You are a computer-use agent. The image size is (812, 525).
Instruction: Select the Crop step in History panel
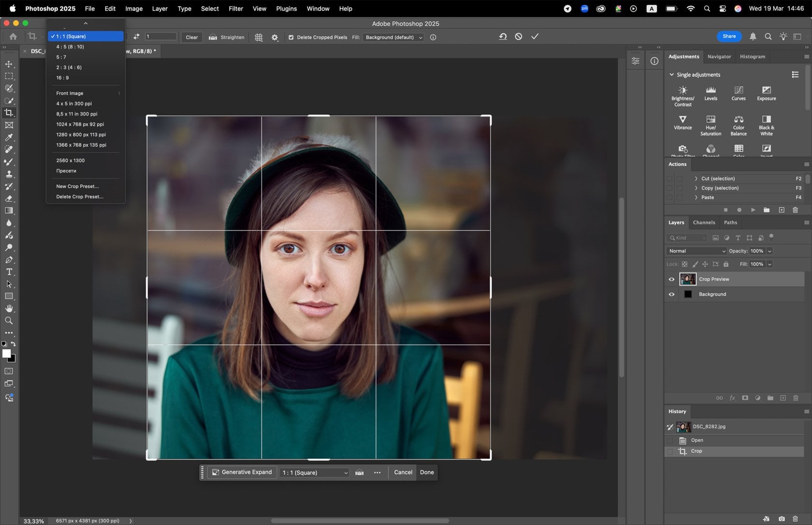(x=696, y=451)
